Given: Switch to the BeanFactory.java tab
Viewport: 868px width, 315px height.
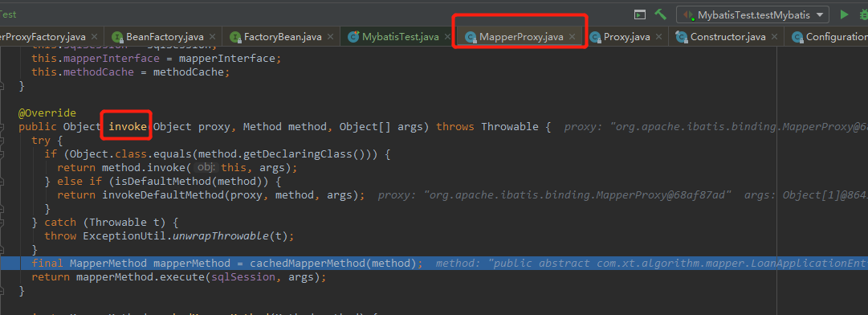Looking at the screenshot, I should tap(165, 37).
